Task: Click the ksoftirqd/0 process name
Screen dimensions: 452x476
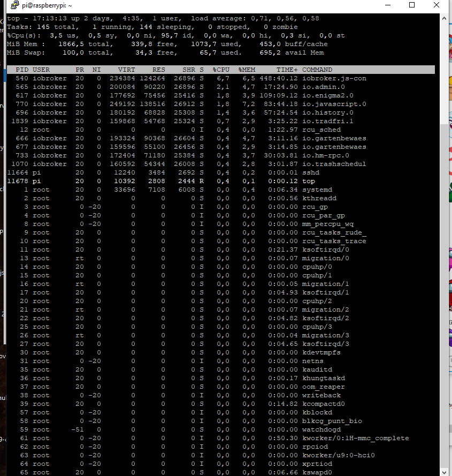Action: point(326,250)
